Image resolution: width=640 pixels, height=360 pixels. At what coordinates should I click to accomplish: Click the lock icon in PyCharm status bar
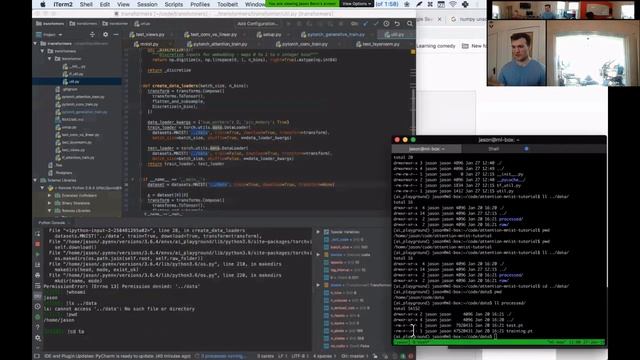(x=375, y=356)
